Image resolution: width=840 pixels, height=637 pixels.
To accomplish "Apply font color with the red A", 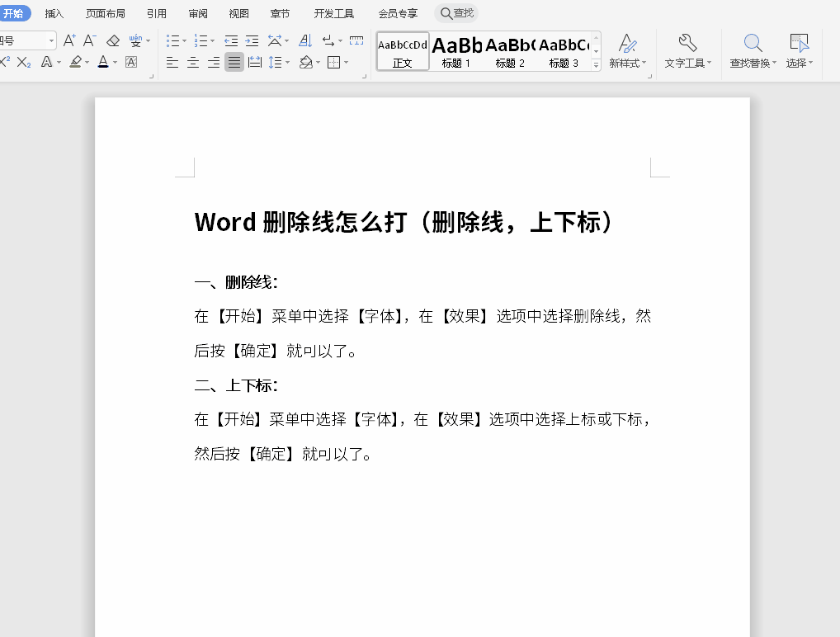I will tap(102, 62).
